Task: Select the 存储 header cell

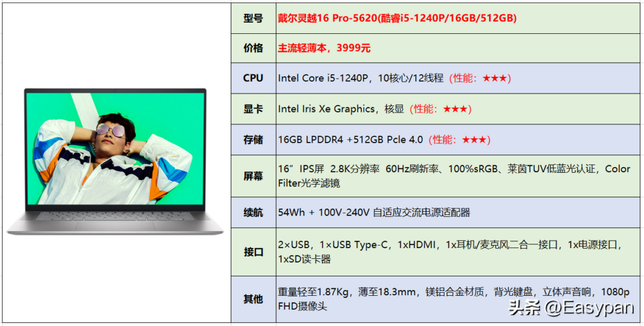Action: coord(253,140)
